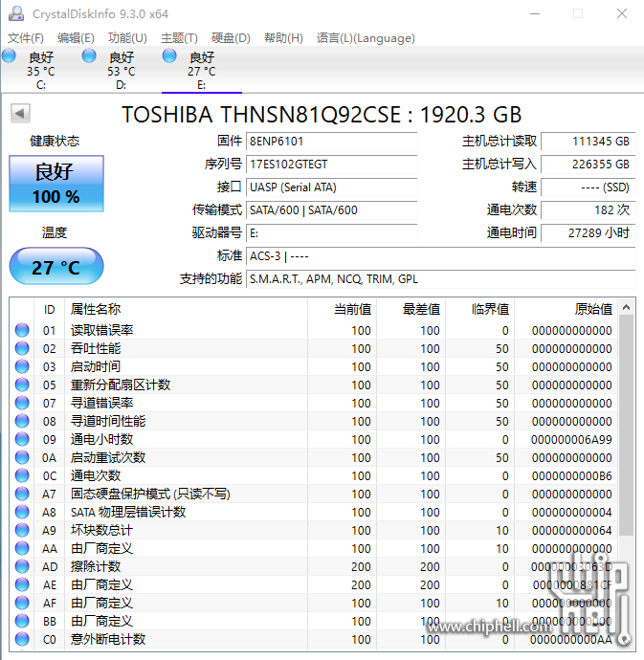Viewport: 644px width, 660px height.
Task: Click the serial number field 17ES102GTEGT
Action: point(331,165)
